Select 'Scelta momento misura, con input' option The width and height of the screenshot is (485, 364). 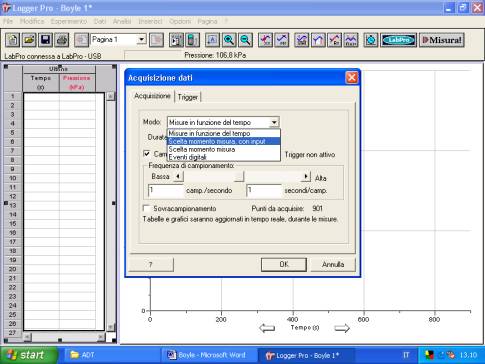click(224, 141)
